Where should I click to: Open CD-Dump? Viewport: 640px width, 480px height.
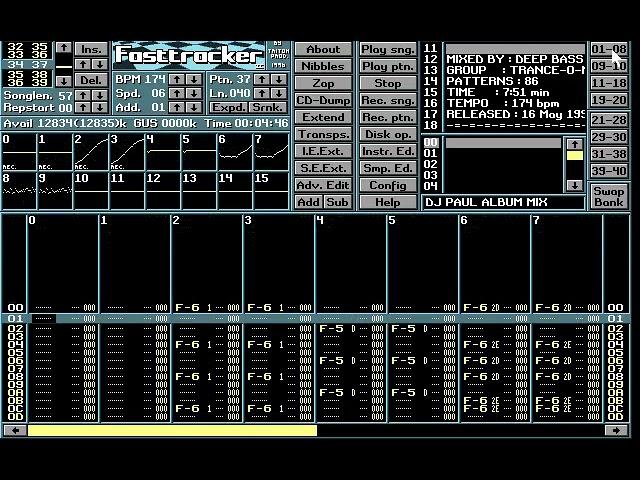[323, 100]
